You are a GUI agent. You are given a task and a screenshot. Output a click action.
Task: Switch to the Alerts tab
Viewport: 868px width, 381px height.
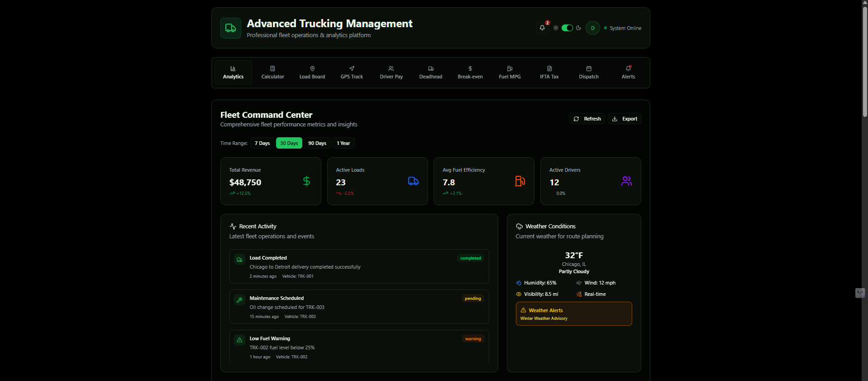click(628, 72)
